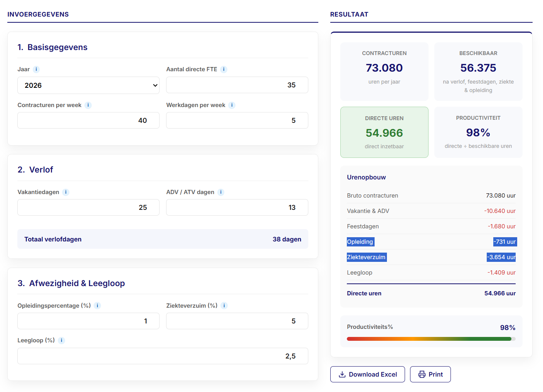Edit the ADV / ATV dagen field
The image size is (543, 392).
click(x=237, y=208)
